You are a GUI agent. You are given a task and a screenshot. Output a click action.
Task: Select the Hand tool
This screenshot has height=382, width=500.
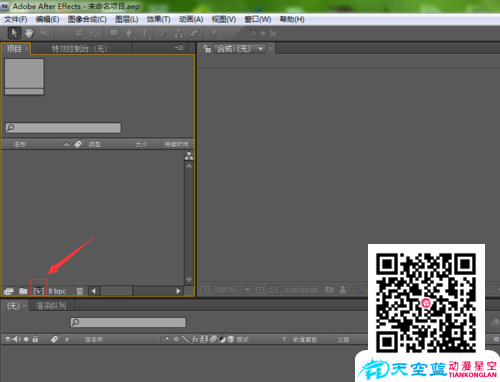pos(29,33)
